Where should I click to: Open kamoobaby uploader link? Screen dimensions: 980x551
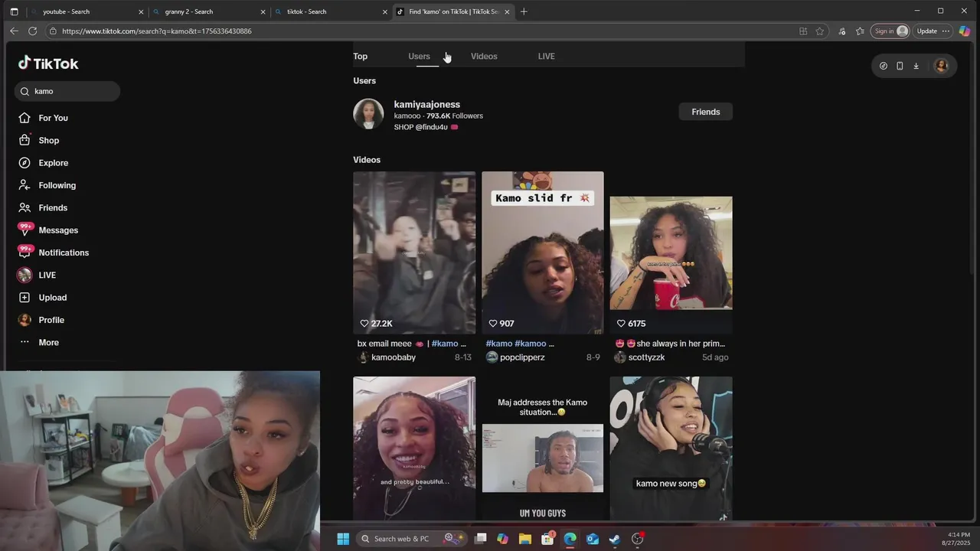[394, 357]
